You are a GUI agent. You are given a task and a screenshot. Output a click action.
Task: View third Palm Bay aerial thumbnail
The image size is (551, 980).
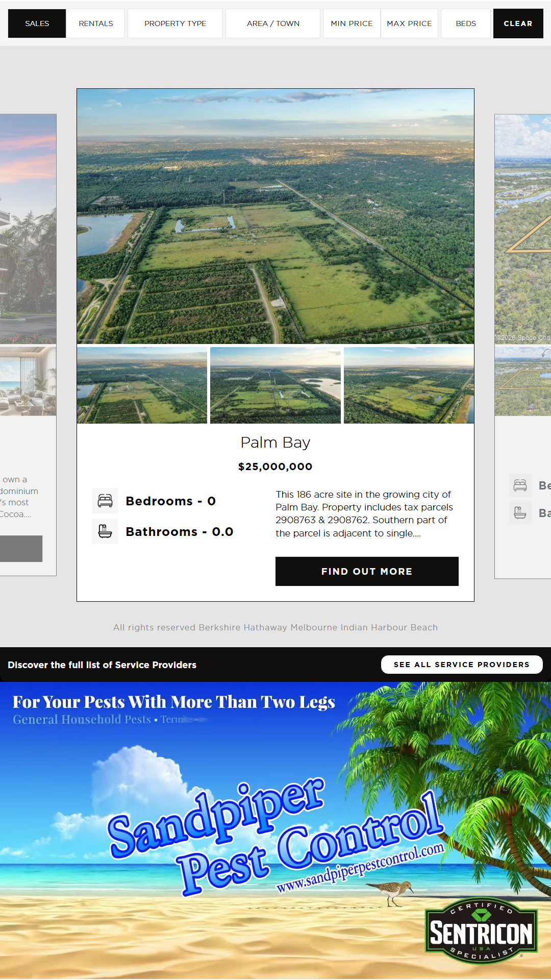click(409, 385)
